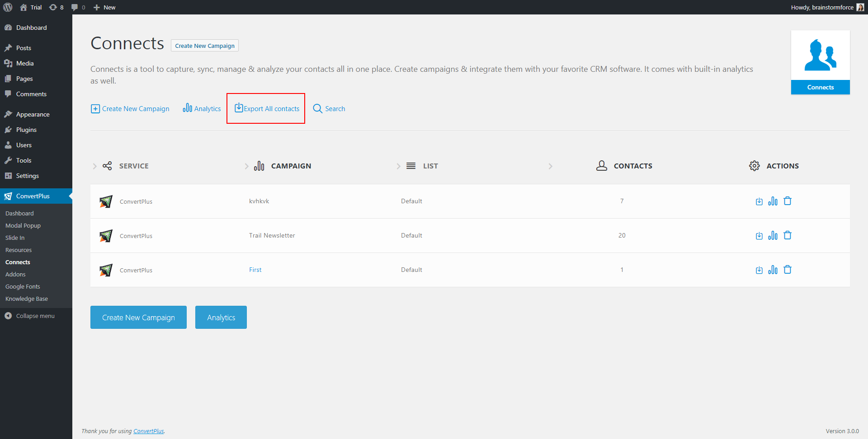This screenshot has width=868, height=439.
Task: Export contacts for kvhkvk campaign
Action: 759,201
